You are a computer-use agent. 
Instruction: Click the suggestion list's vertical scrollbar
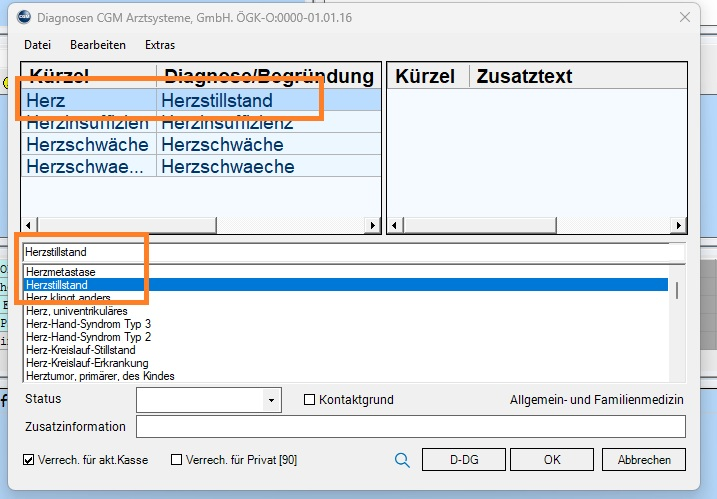tap(678, 320)
